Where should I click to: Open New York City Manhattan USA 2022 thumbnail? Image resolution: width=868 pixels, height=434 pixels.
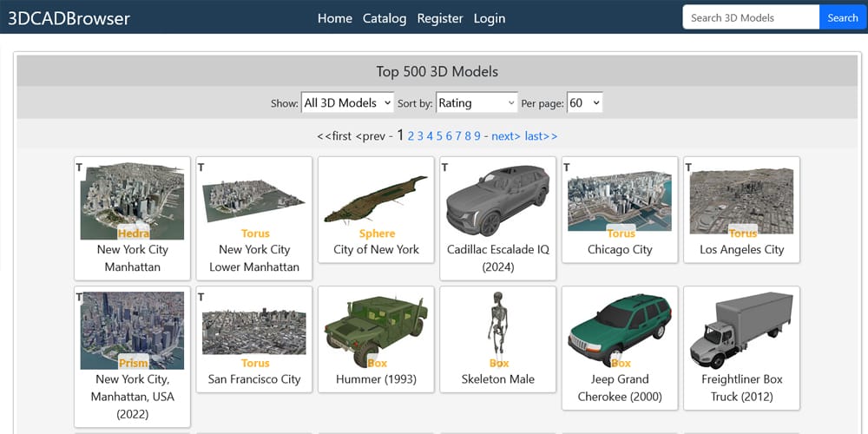click(132, 331)
